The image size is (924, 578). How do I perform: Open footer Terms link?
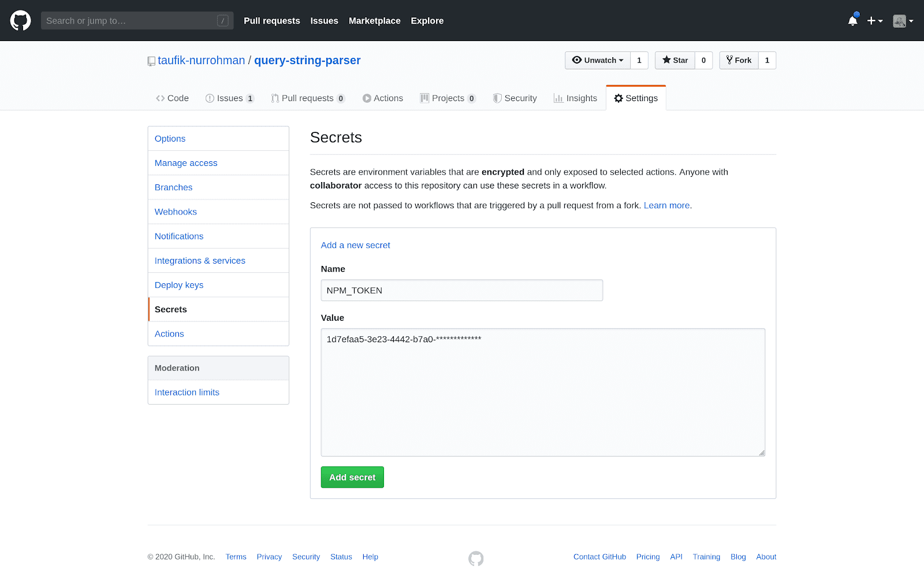[236, 557]
